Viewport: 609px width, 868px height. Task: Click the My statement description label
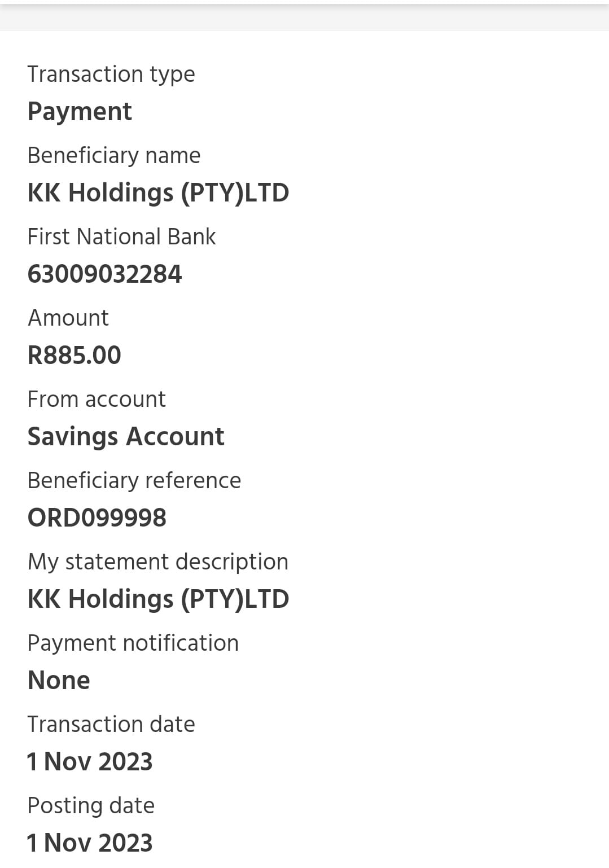tap(158, 562)
